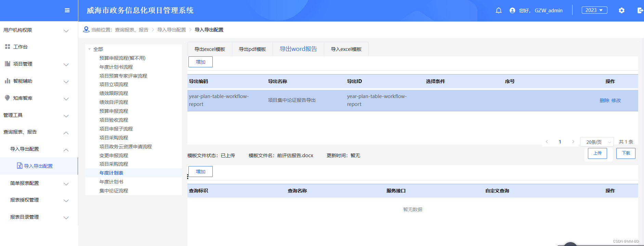Select the 导入导出配置 leaf menu item
Screen dimensions: 644x246
point(39,166)
